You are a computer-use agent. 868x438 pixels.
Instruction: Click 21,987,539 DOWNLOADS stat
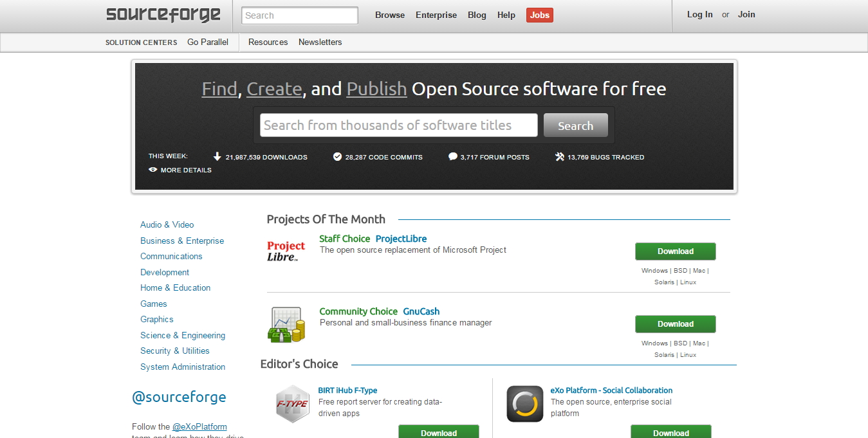pyautogui.click(x=266, y=158)
